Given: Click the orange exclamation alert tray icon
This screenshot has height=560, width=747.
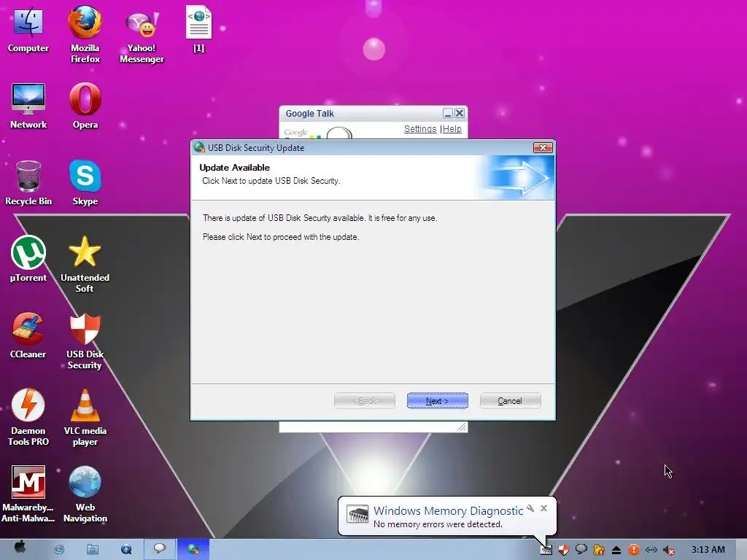Looking at the screenshot, I should pyautogui.click(x=634, y=550).
